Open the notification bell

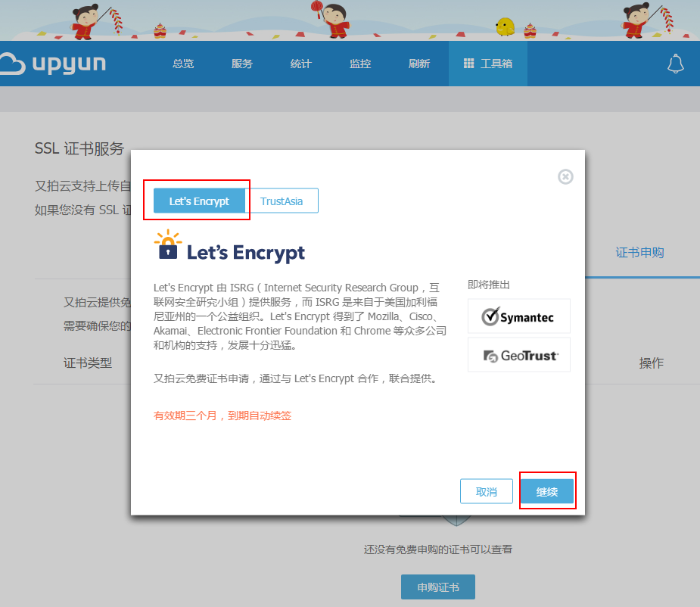coord(675,64)
